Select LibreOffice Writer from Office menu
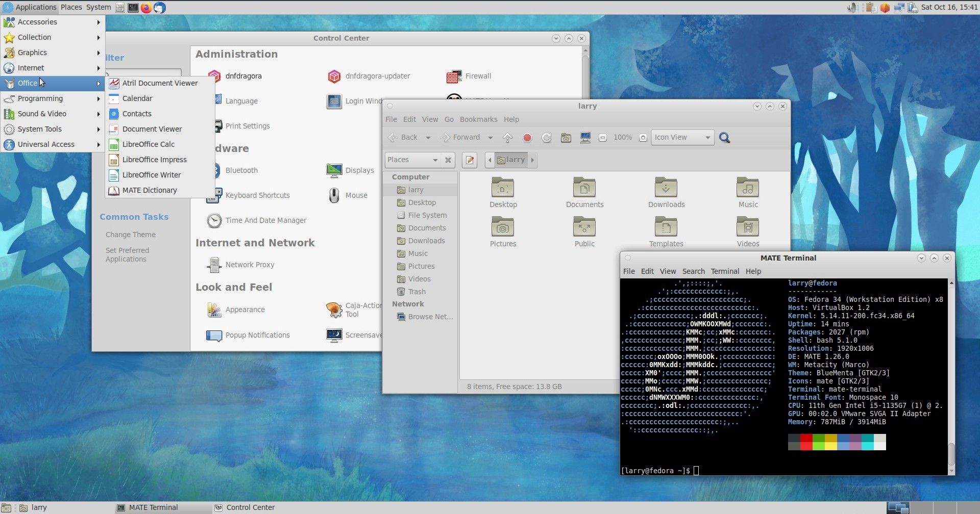980x514 pixels. click(x=151, y=175)
